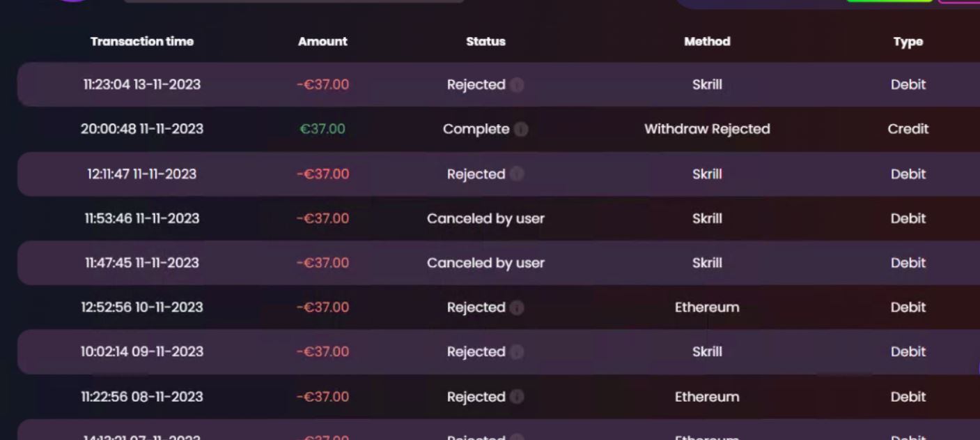The image size is (980, 440).
Task: Click the Withdraw Rejected method text
Action: (707, 129)
